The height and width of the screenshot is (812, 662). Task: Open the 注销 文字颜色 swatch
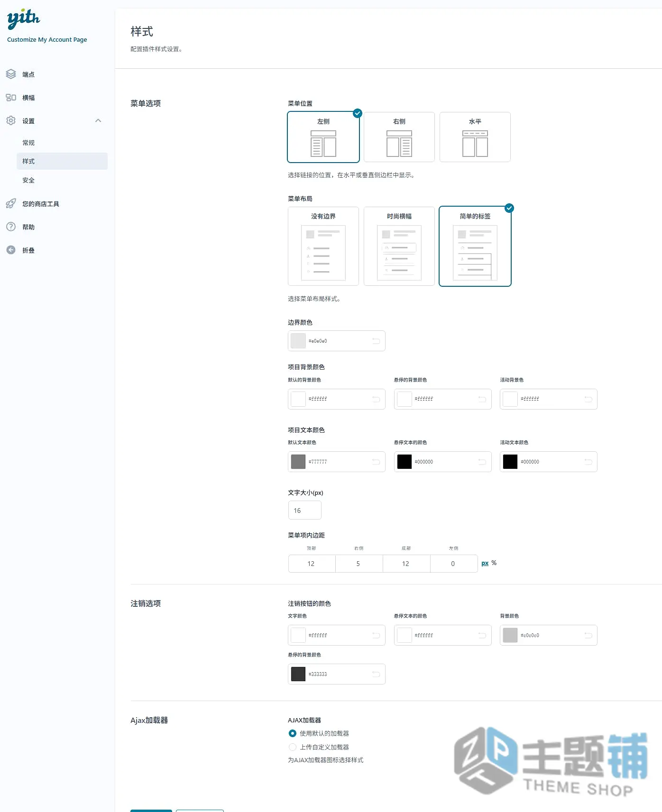pyautogui.click(x=298, y=635)
